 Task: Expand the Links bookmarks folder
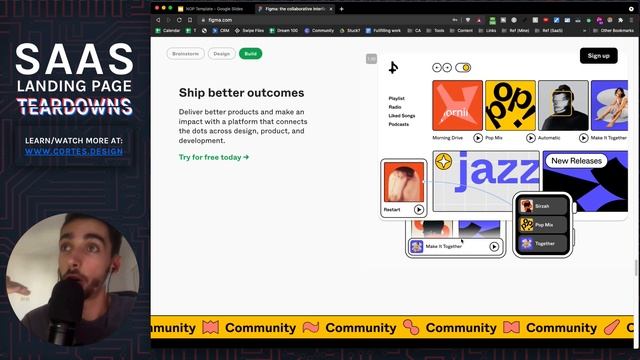pos(487,31)
